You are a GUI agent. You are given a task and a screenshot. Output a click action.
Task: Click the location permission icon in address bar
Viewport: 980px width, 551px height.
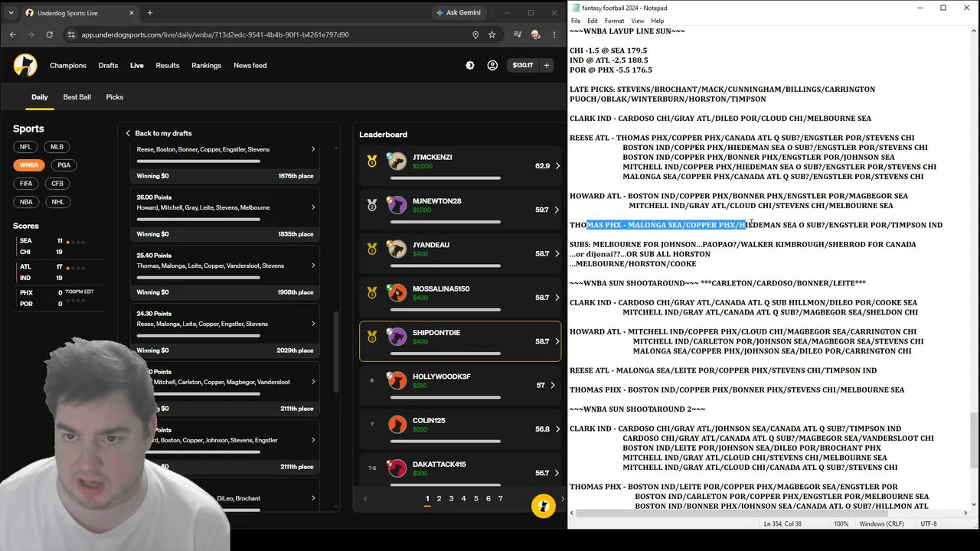pyautogui.click(x=475, y=34)
